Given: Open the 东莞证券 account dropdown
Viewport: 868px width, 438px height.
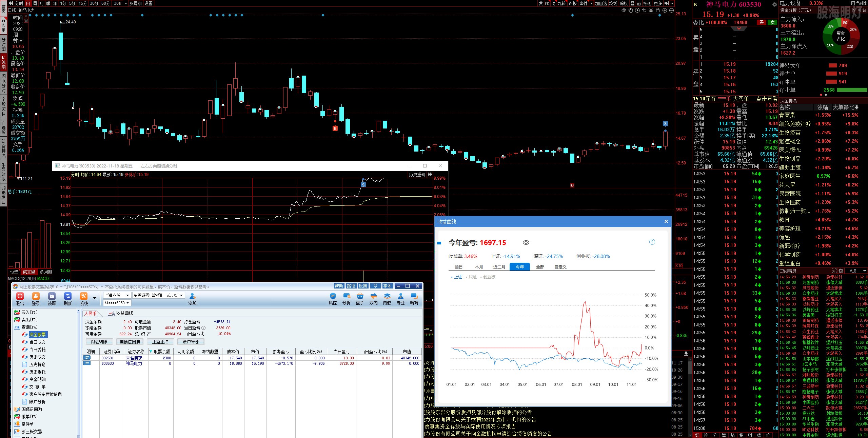Looking at the screenshot, I should pyautogui.click(x=158, y=295).
